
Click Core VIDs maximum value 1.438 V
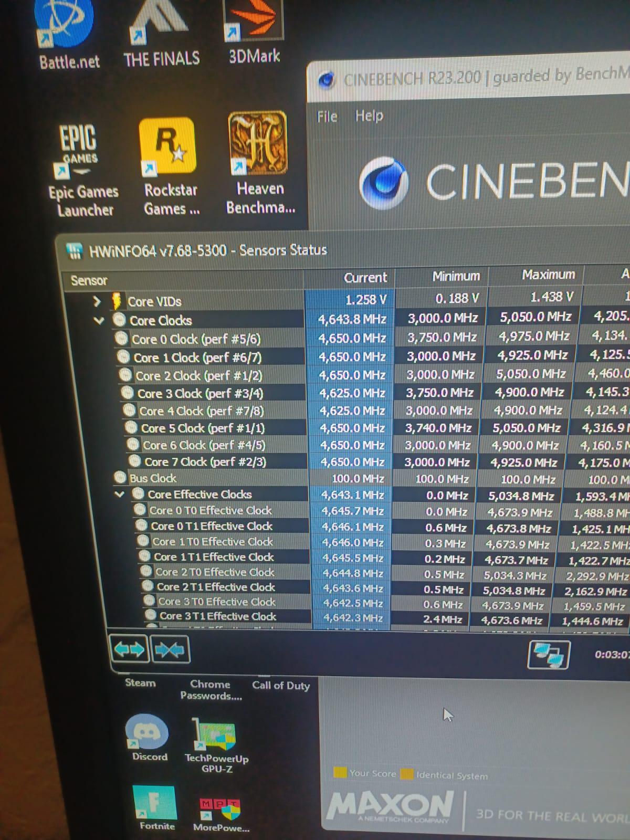552,297
